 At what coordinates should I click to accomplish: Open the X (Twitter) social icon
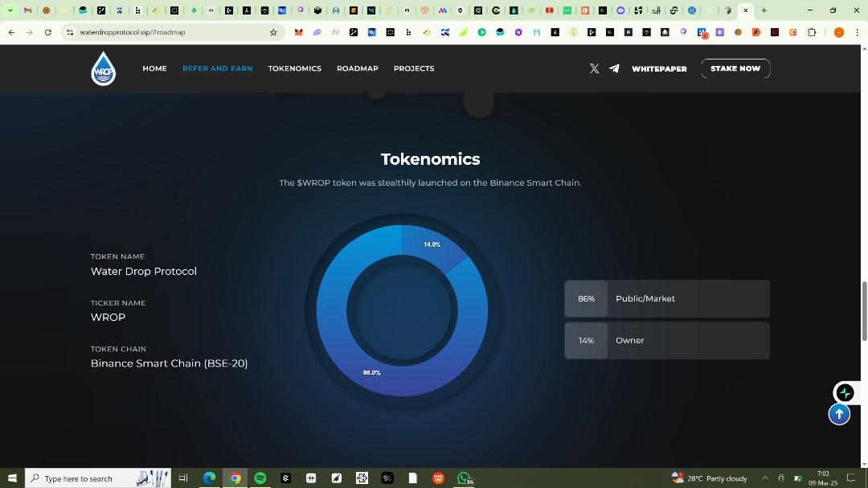pyautogui.click(x=594, y=68)
